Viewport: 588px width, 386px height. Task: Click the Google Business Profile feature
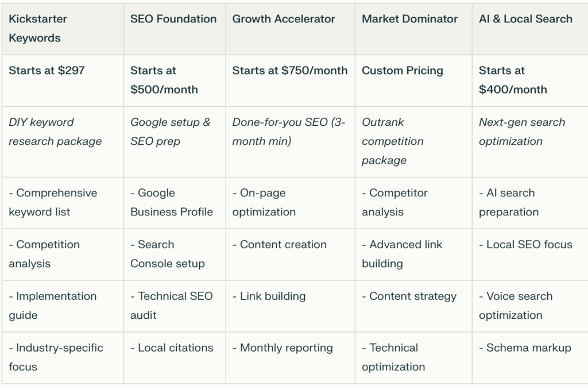coord(172,202)
